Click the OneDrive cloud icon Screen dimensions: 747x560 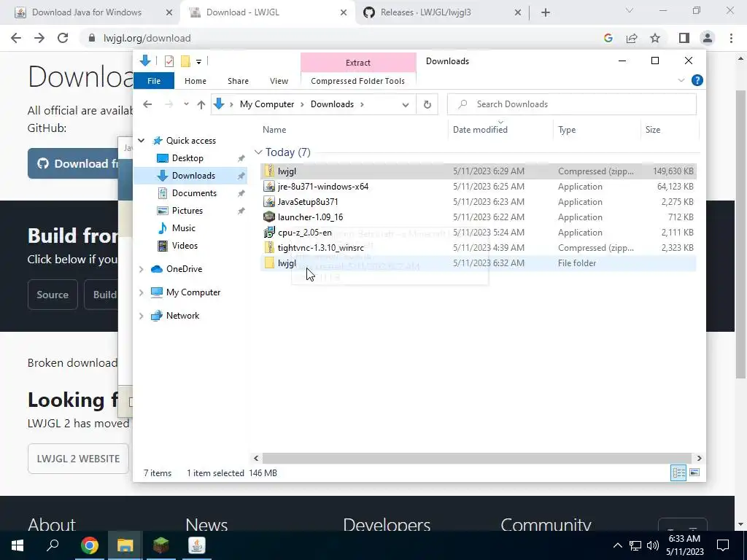pos(157,269)
